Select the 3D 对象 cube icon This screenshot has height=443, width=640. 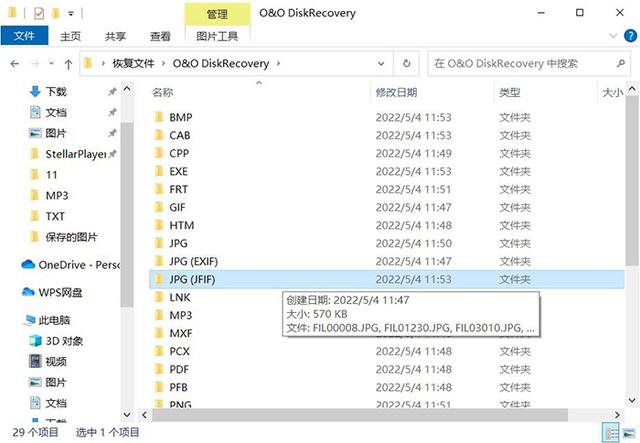(x=36, y=341)
